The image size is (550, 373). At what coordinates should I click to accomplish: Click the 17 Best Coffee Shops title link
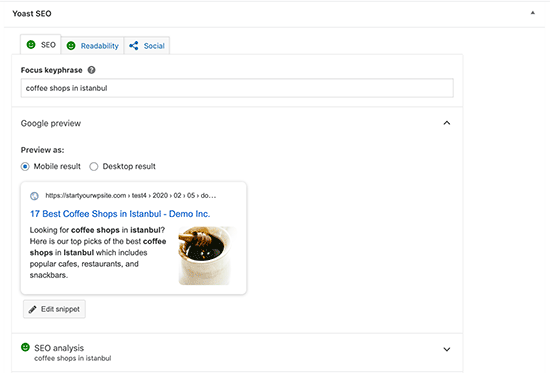(x=120, y=214)
